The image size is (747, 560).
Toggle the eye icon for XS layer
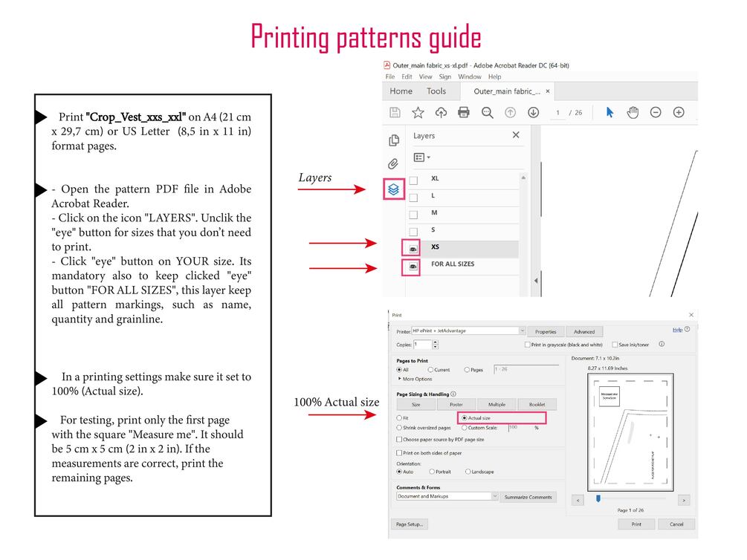tap(413, 249)
